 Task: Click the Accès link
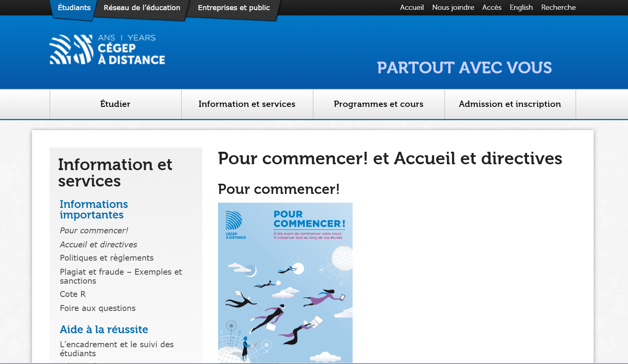492,7
